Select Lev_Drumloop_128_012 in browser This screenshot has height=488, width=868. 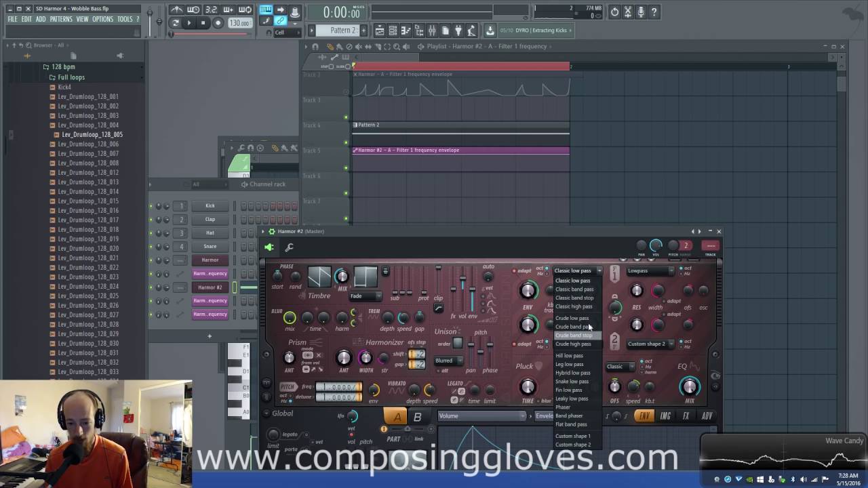click(87, 172)
